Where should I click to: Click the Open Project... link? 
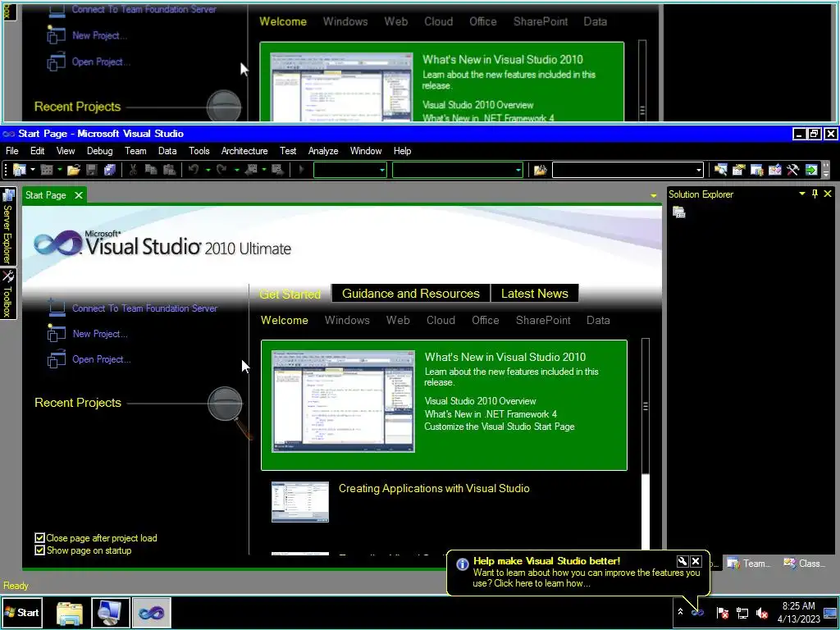coord(101,359)
